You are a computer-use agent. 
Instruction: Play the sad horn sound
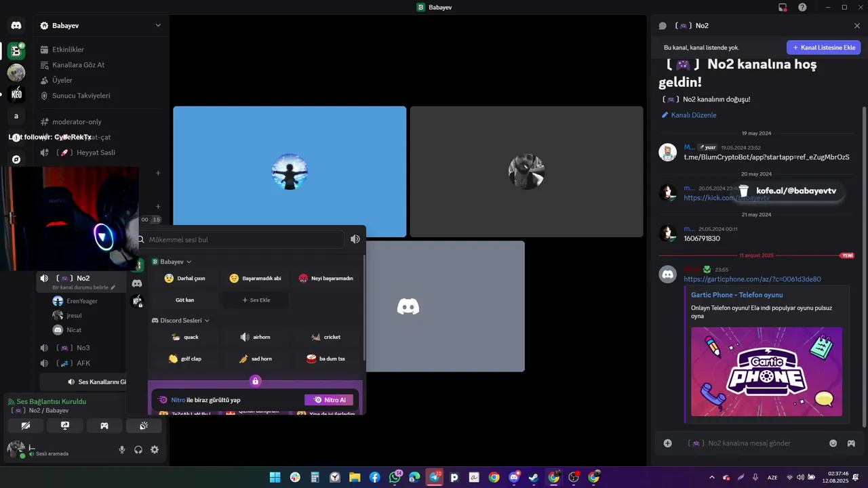[256, 359]
